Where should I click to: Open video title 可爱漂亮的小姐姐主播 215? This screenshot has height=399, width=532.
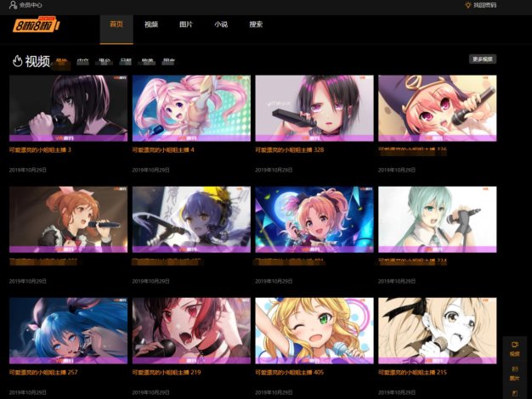tap(412, 372)
